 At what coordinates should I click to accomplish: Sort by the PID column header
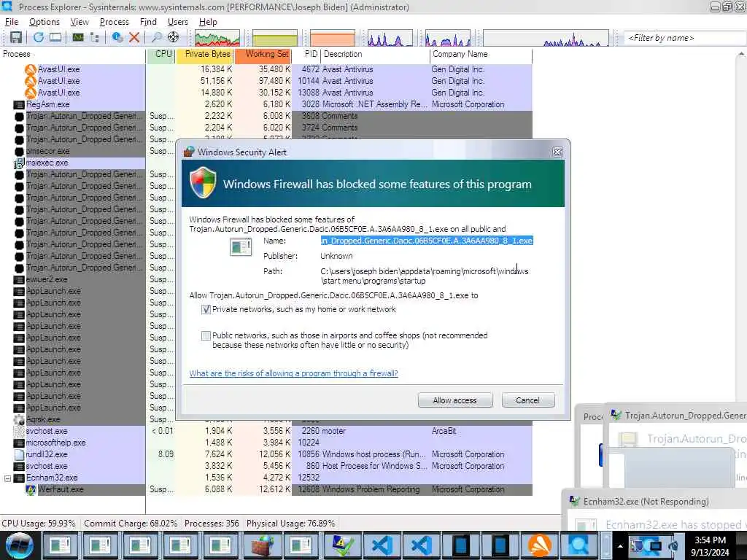(307, 54)
